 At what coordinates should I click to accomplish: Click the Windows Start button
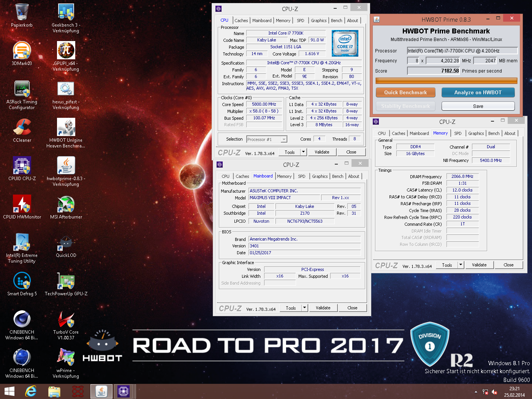point(9,391)
